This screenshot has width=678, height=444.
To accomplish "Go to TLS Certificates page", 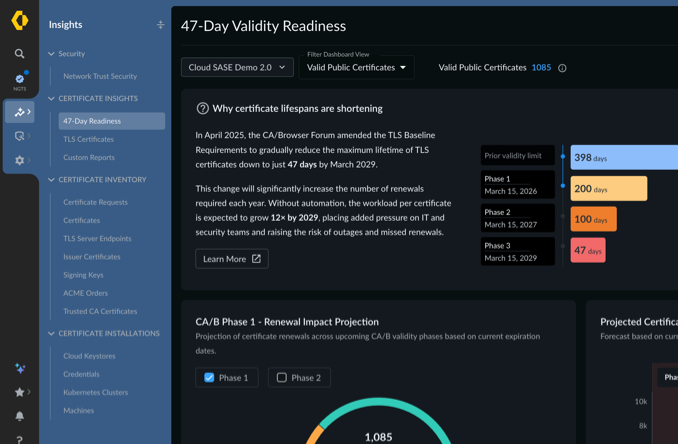I will point(89,139).
